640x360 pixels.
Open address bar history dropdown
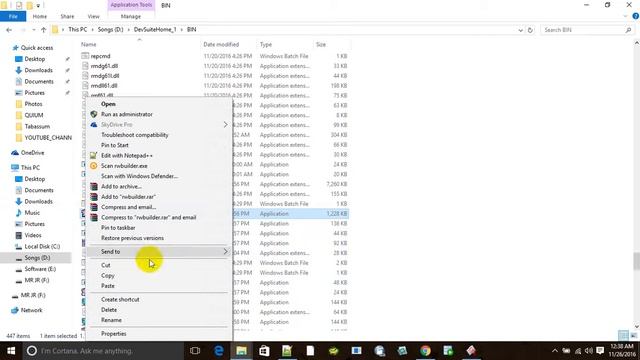point(520,30)
